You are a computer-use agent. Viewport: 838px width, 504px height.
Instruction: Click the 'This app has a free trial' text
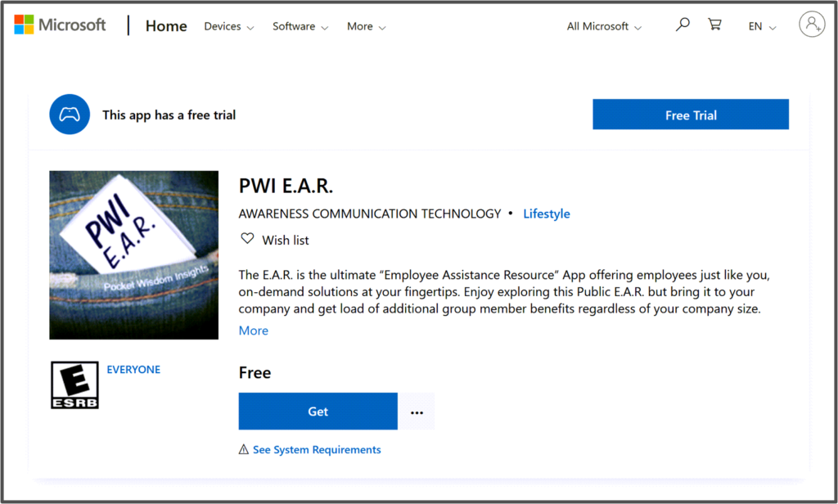coord(169,115)
